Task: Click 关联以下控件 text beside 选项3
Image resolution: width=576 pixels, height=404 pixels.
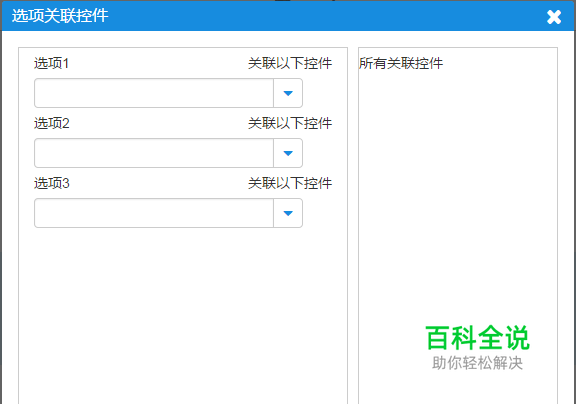Action: click(290, 183)
